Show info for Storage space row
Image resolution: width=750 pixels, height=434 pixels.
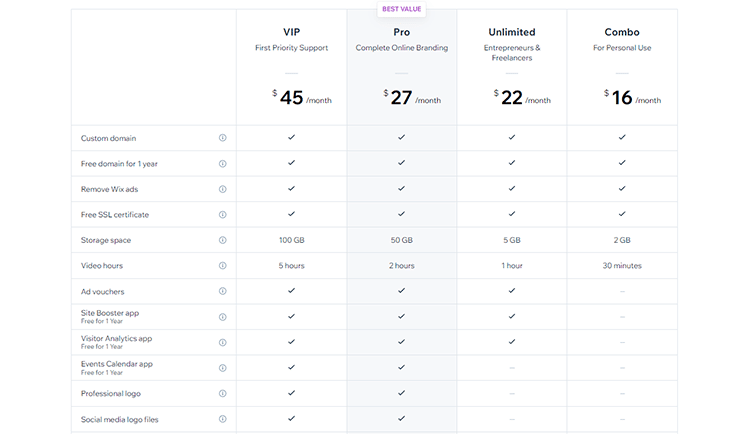[222, 240]
